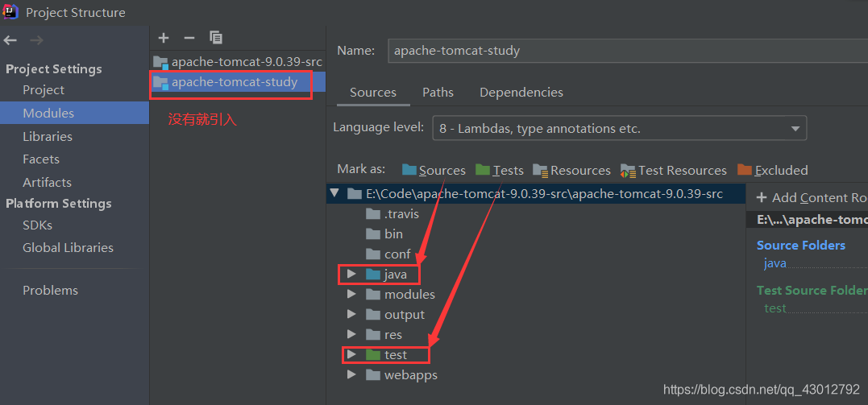Select the res folder row
The height and width of the screenshot is (405, 868).
(384, 334)
